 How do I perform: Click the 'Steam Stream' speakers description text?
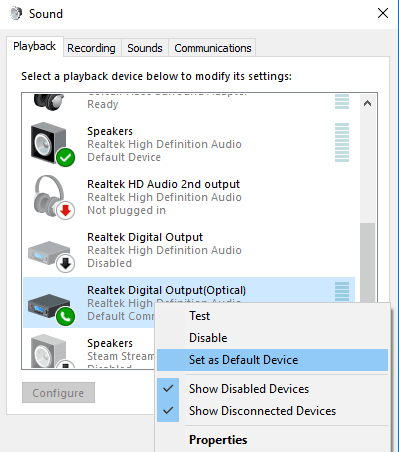(x=120, y=356)
